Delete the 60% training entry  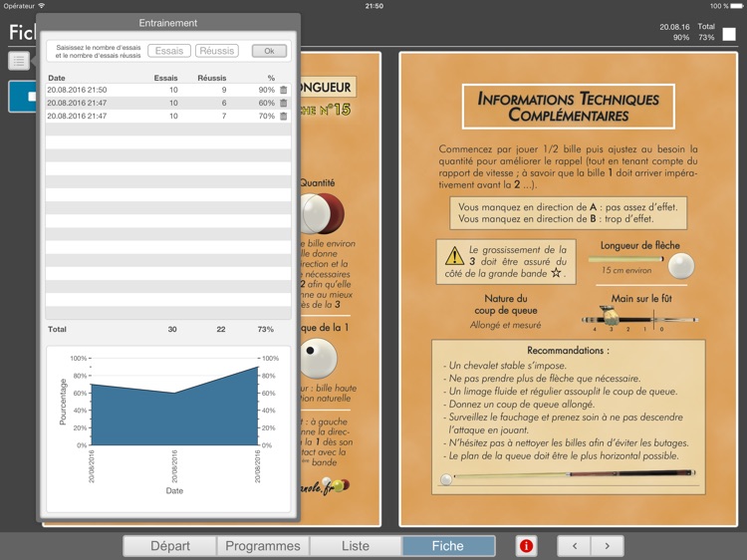coord(284,103)
